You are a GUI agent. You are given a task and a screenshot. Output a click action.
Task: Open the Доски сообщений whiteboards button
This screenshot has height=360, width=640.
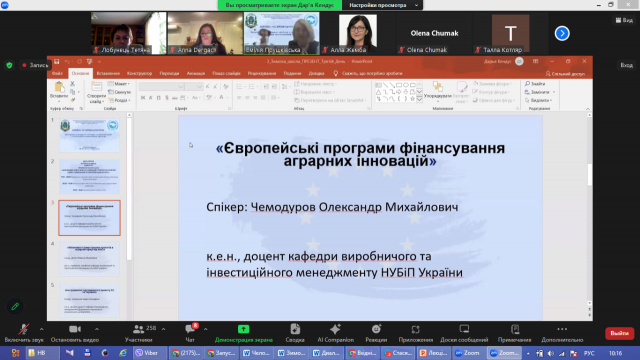point(464,333)
